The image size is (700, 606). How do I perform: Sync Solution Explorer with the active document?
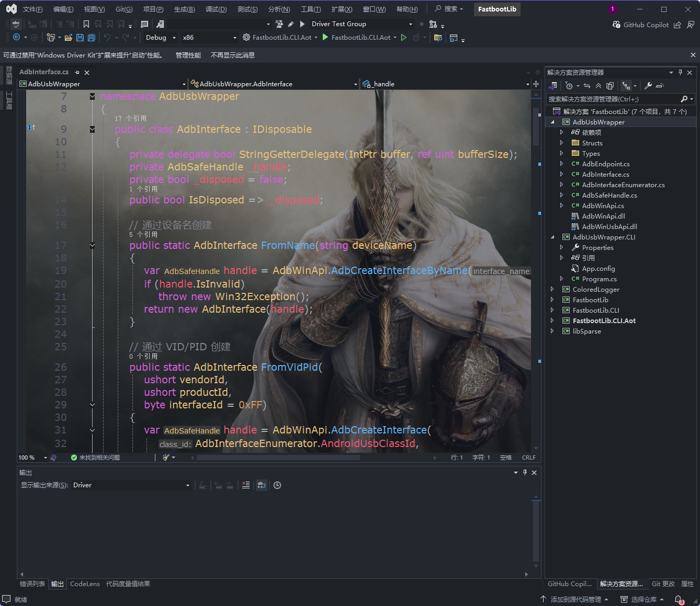click(586, 85)
